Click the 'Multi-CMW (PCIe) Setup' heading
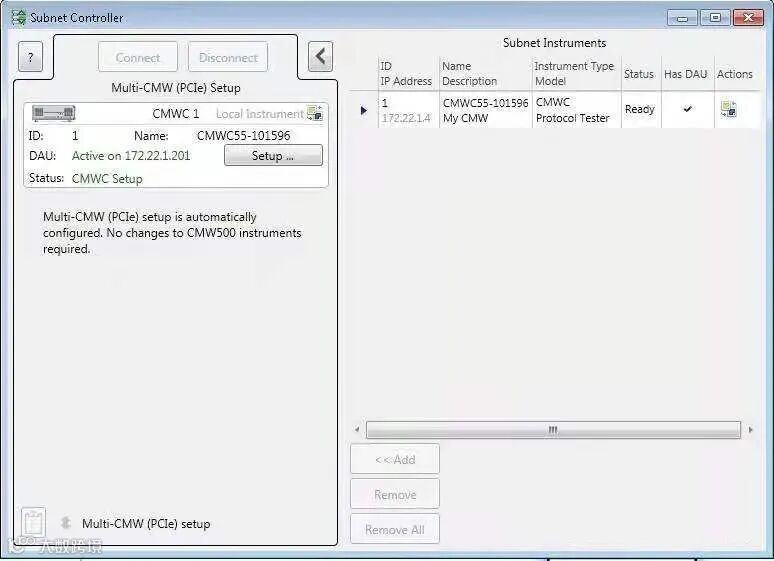Screen dimensions: 774x561 176,88
